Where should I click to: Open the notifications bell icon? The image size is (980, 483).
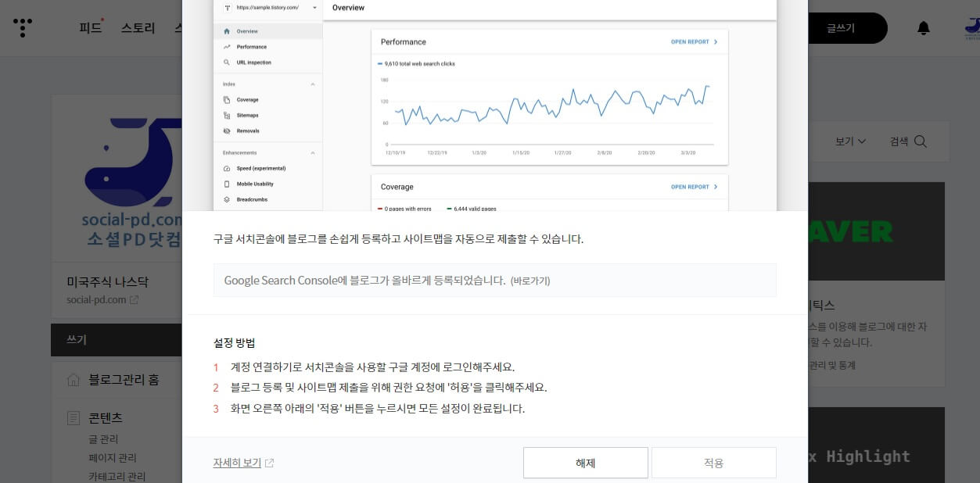coord(924,28)
